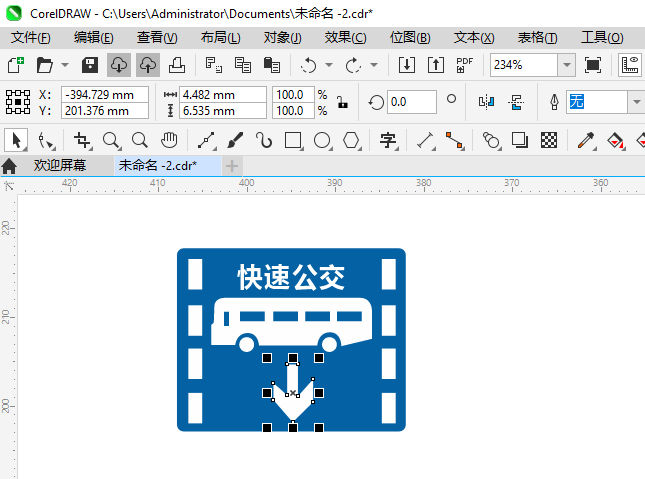Select the Transparency checkerboard tool
This screenshot has height=479, width=645.
pos(549,140)
